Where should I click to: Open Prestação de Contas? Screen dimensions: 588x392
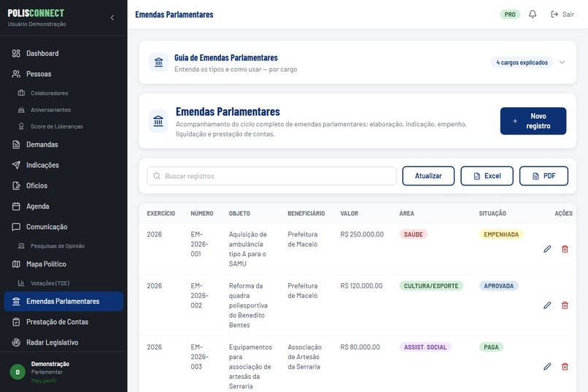coord(63,322)
